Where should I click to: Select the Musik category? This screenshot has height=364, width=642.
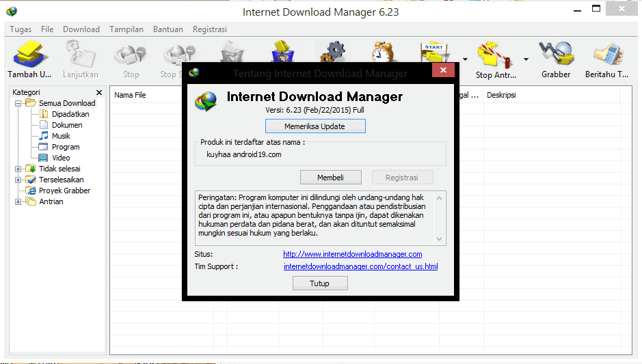61,136
